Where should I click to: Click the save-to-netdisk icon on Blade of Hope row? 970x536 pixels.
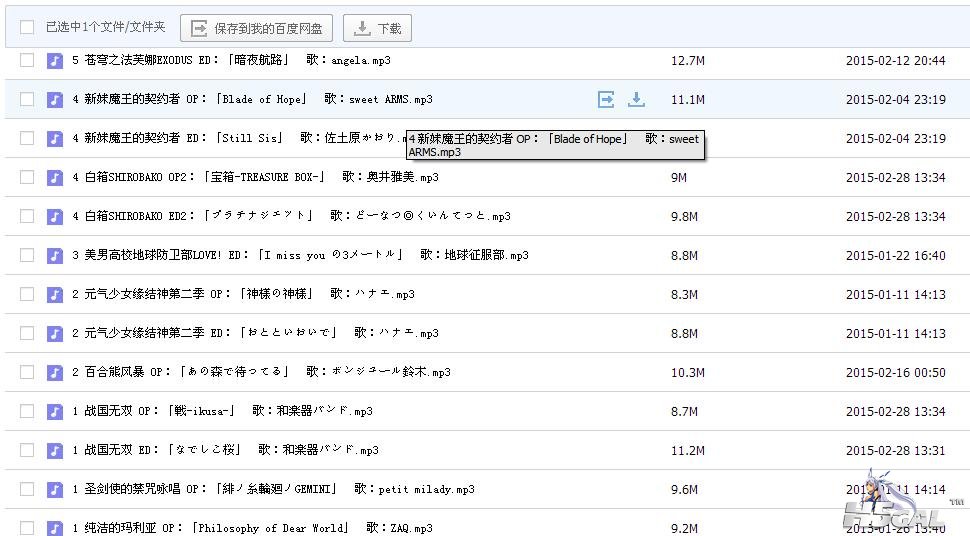(606, 99)
